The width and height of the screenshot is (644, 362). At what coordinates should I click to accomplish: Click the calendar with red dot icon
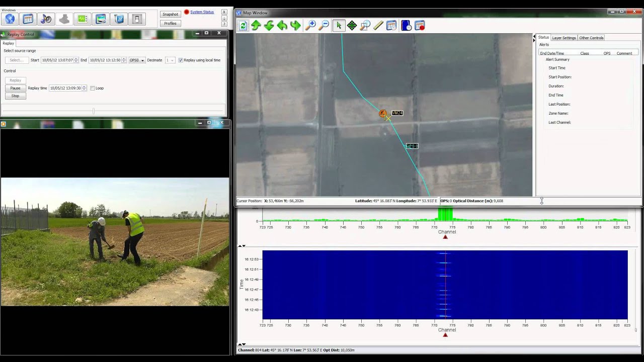pos(420,25)
